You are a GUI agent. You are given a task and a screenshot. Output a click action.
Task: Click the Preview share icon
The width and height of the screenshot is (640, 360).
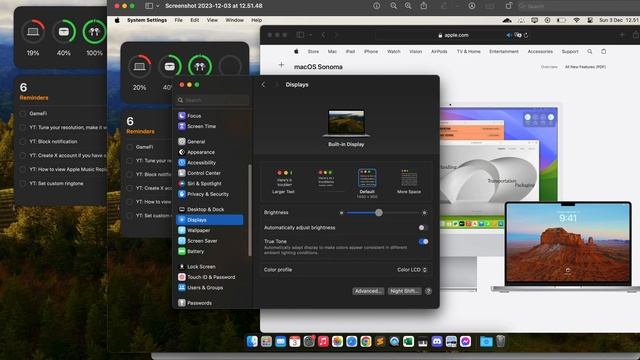click(x=424, y=6)
